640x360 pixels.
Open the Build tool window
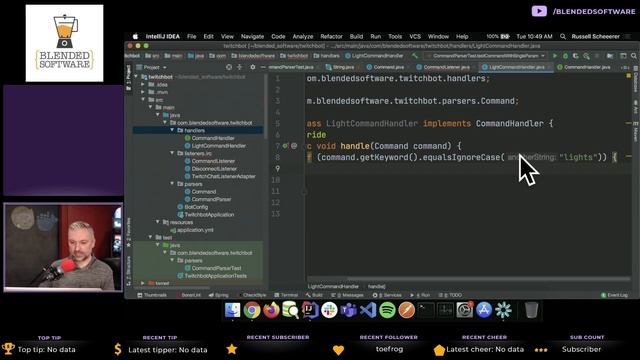(x=314, y=295)
